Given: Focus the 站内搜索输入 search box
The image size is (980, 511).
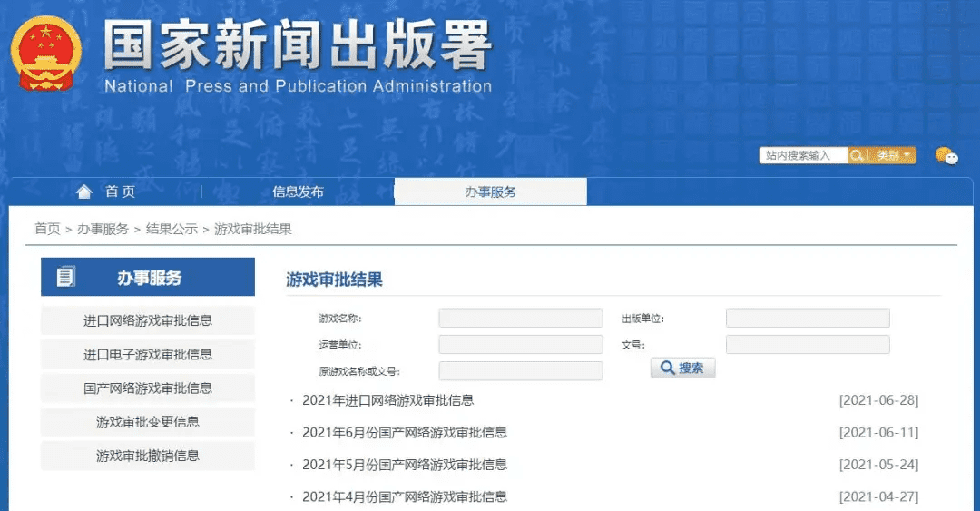Looking at the screenshot, I should pyautogui.click(x=803, y=155).
